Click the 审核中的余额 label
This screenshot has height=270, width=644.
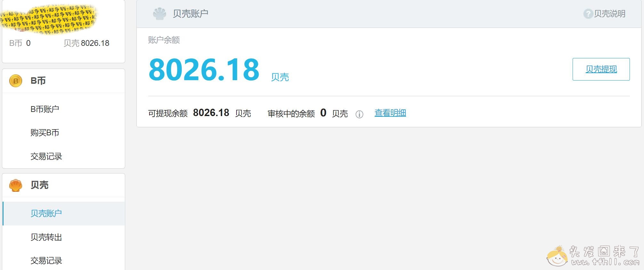click(291, 114)
